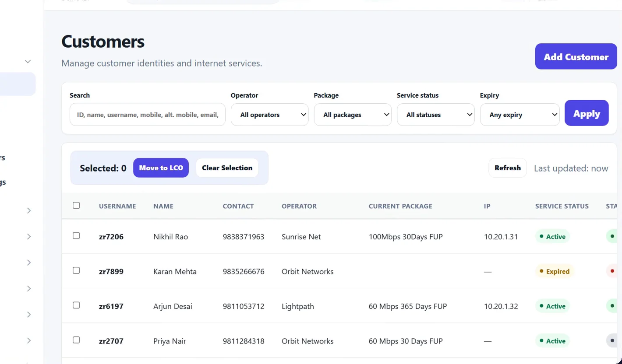Open the Service status filter dropdown

point(436,115)
